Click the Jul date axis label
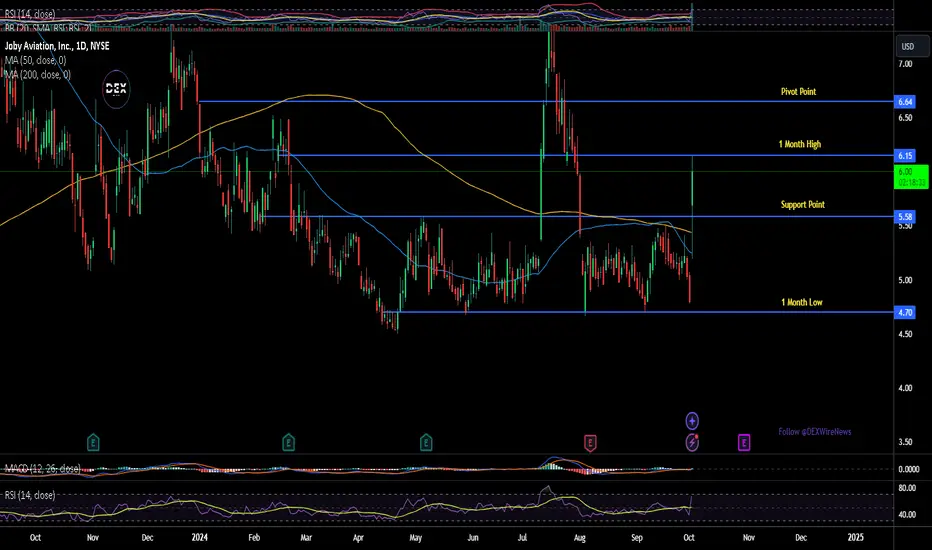 [x=522, y=538]
